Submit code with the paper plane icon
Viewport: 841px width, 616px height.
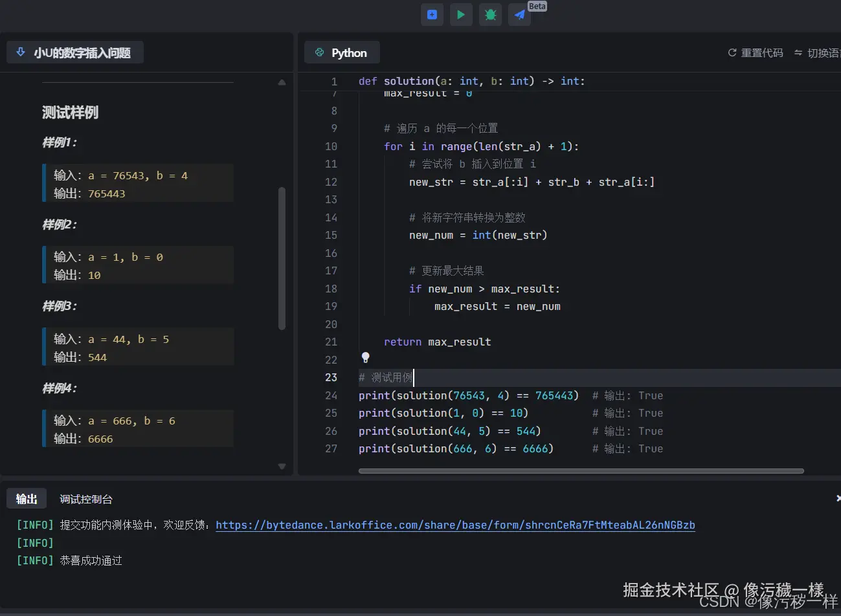click(519, 15)
